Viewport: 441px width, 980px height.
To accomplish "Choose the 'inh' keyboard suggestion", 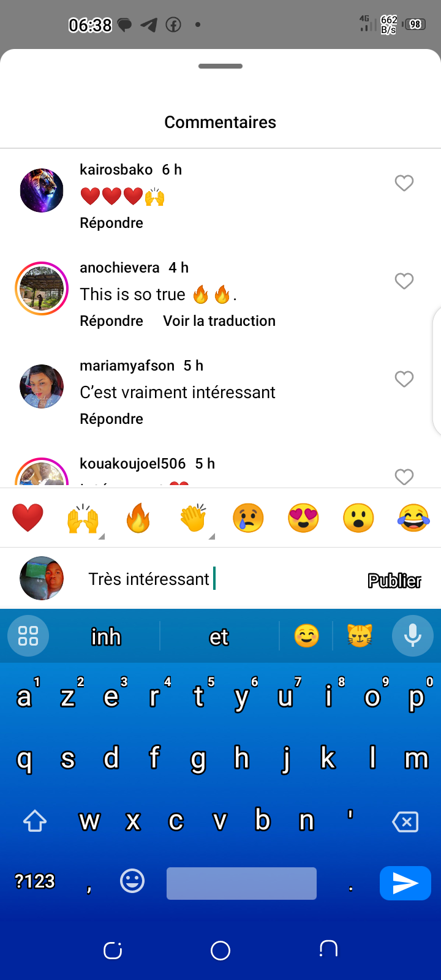I will click(106, 637).
